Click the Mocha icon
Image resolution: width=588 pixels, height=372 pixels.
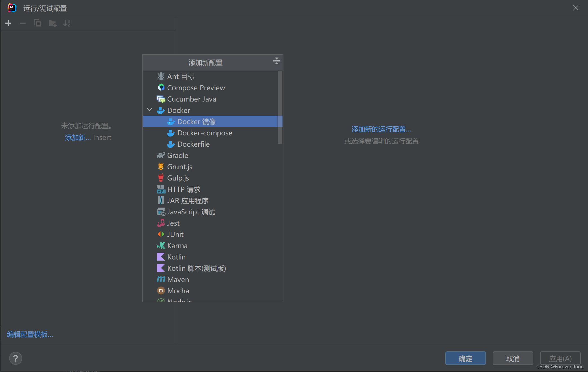click(161, 291)
